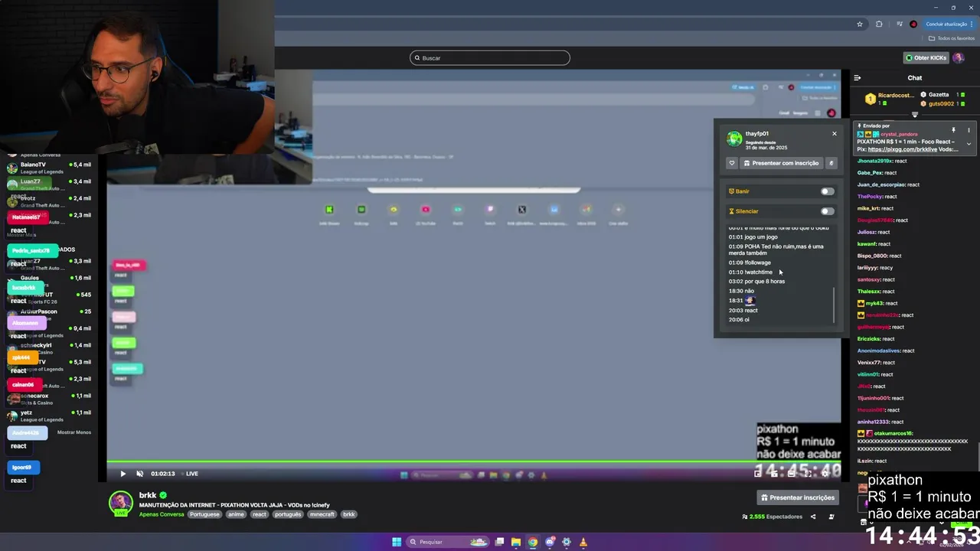Click the Apenas Conversa category link

[x=162, y=514]
